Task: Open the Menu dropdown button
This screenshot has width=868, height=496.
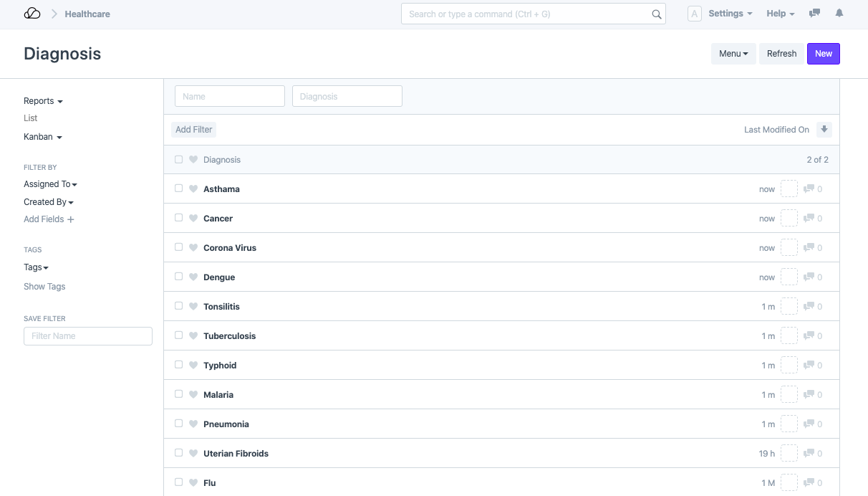Action: coord(733,54)
